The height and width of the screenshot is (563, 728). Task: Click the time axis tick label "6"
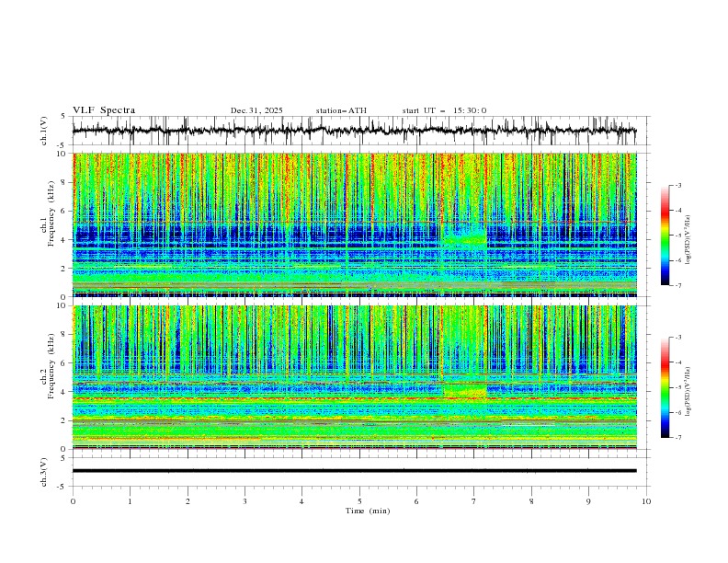416,501
